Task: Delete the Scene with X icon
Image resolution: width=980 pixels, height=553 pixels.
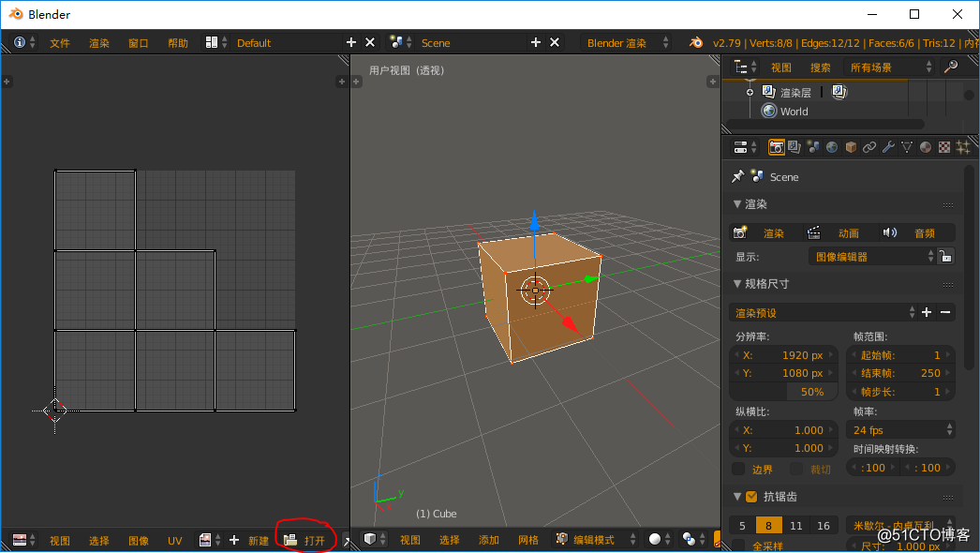Action: tap(555, 42)
